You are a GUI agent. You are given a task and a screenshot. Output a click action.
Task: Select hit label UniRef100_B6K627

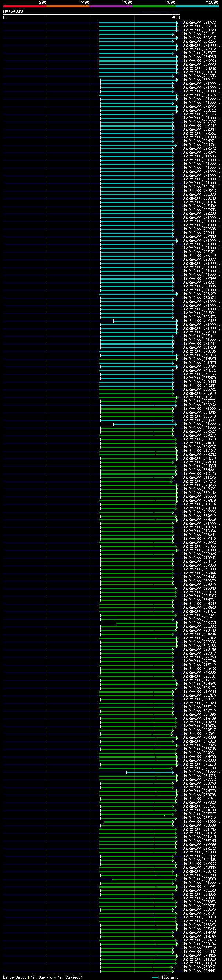(x=199, y=431)
